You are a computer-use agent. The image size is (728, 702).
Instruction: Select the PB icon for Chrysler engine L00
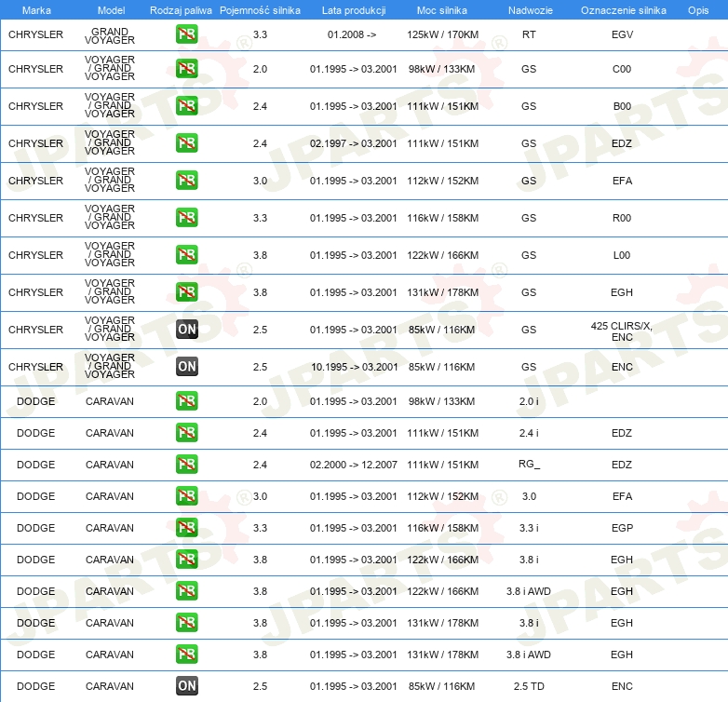pos(186,255)
